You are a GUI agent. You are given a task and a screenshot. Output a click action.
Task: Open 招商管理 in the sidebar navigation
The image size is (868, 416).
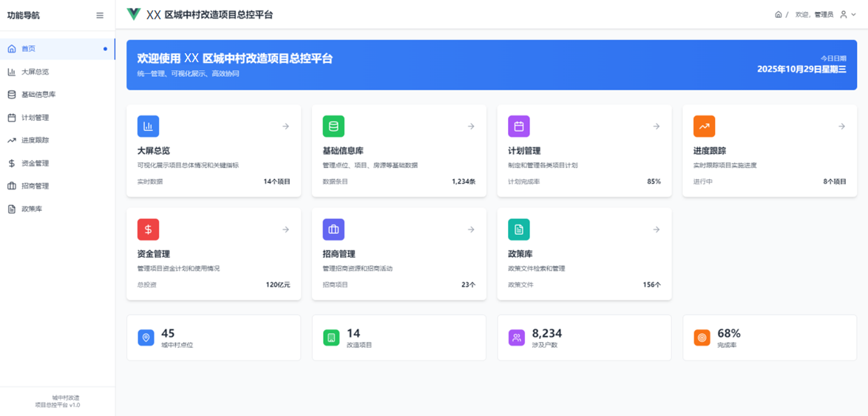point(35,187)
